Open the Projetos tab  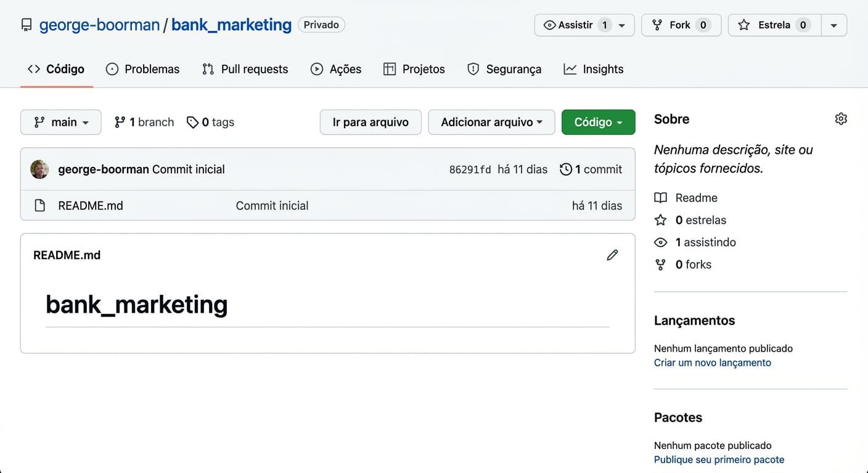click(x=414, y=69)
